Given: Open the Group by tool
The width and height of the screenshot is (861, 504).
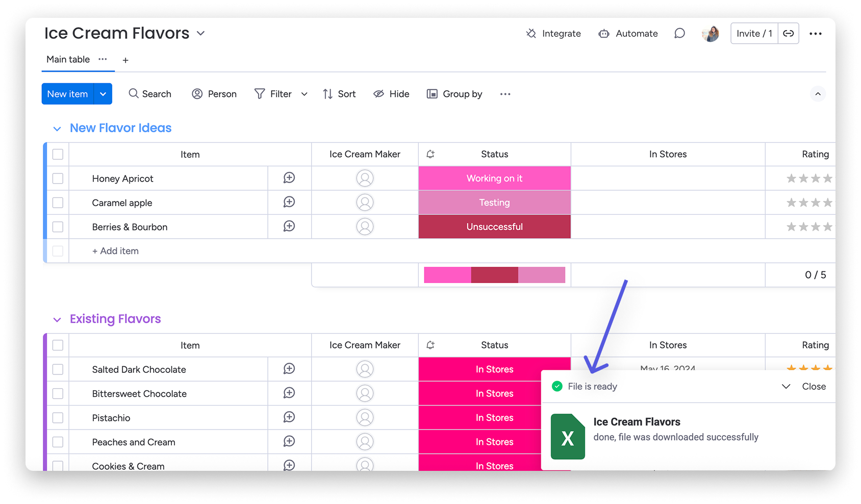Looking at the screenshot, I should click(454, 94).
